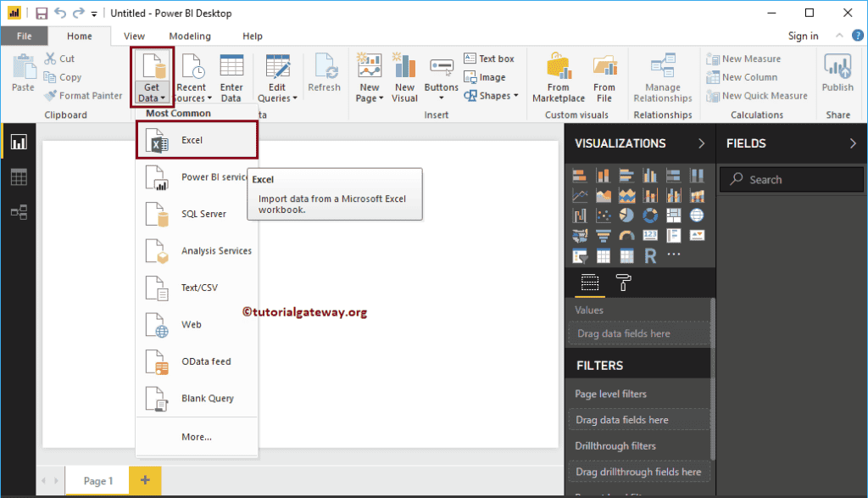
Task: Click the yellow plus to add new page
Action: tap(144, 480)
